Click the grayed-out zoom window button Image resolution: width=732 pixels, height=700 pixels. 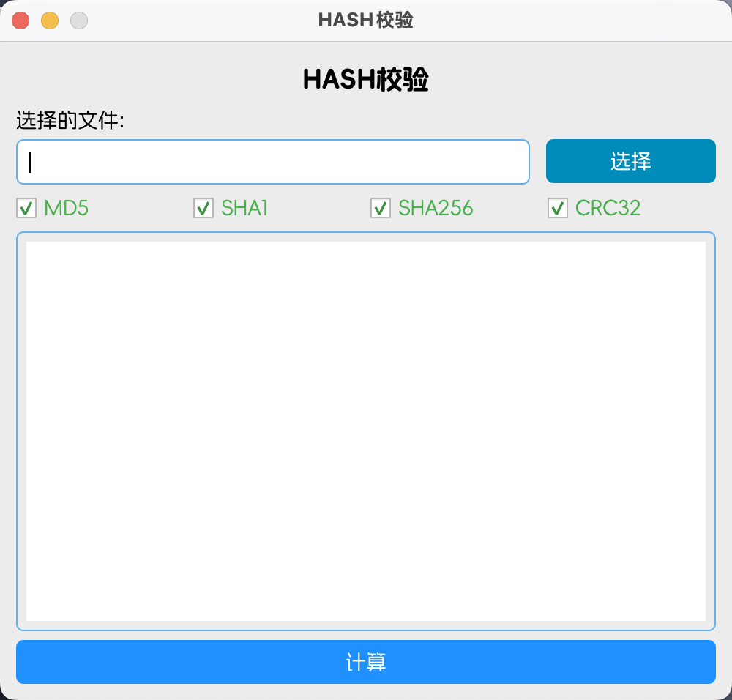[79, 21]
